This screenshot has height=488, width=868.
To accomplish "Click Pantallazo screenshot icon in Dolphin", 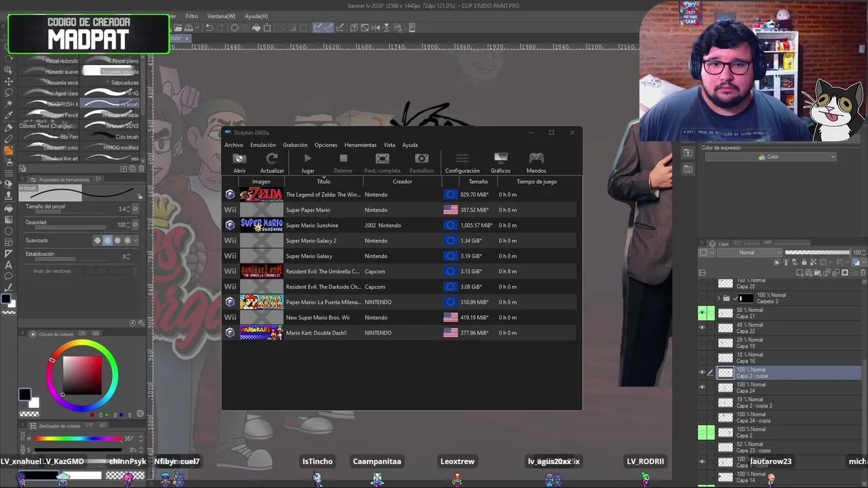I will [x=421, y=159].
